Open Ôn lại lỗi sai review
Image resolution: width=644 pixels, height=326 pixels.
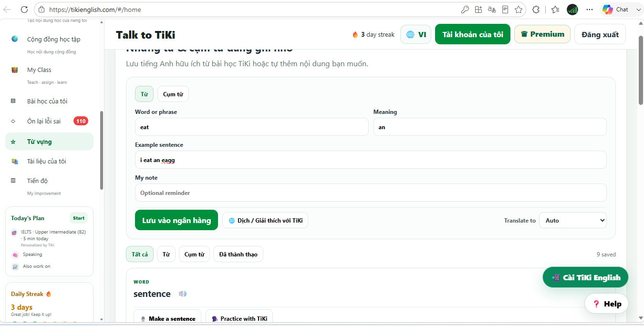point(44,121)
